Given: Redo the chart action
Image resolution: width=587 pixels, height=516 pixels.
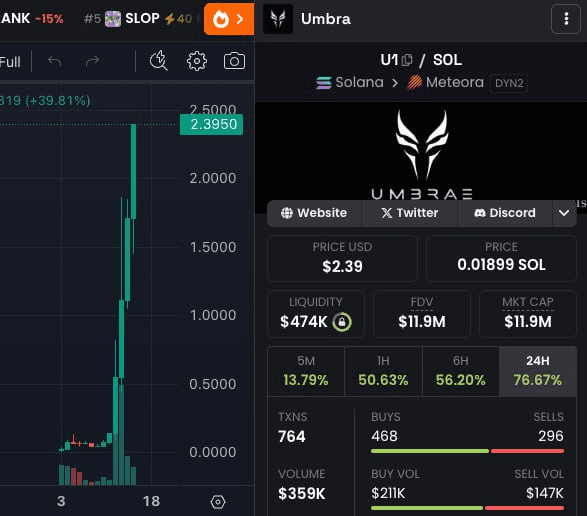Looking at the screenshot, I should [x=92, y=61].
